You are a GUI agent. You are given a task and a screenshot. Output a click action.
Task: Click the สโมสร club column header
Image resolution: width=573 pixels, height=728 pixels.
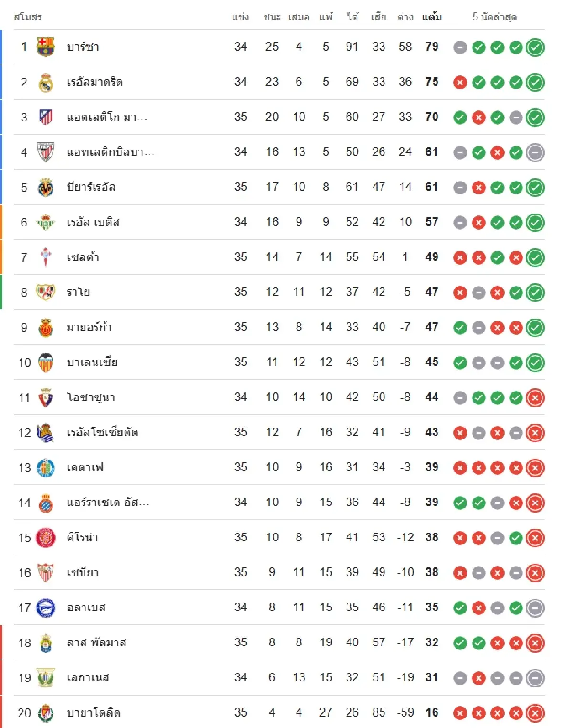28,17
